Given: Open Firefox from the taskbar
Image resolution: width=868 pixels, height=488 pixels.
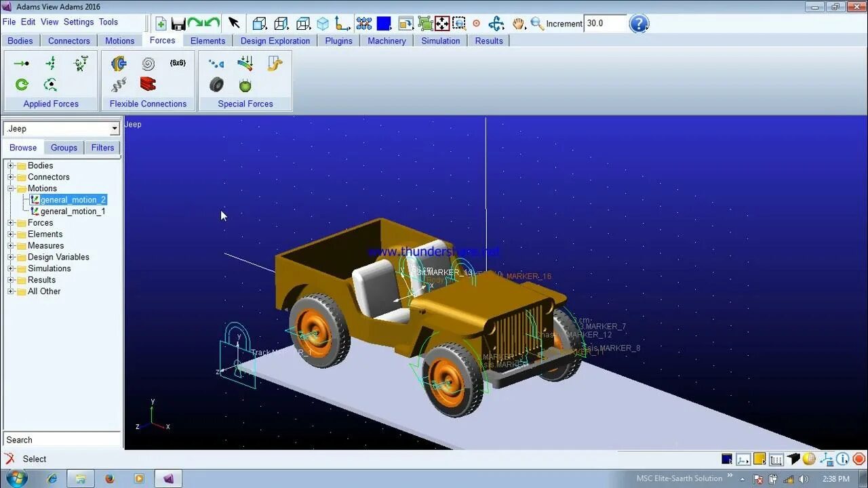Looking at the screenshot, I should pyautogui.click(x=110, y=479).
